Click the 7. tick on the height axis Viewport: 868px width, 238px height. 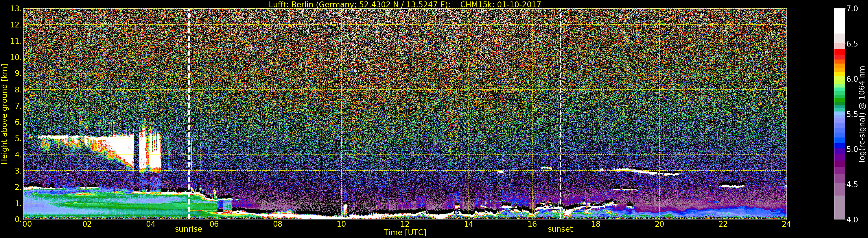(18, 106)
